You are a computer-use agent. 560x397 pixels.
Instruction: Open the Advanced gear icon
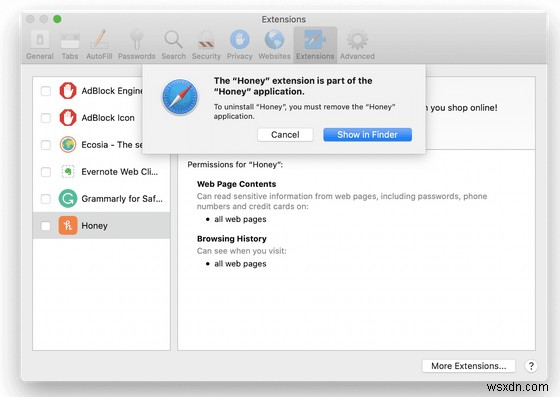357,40
